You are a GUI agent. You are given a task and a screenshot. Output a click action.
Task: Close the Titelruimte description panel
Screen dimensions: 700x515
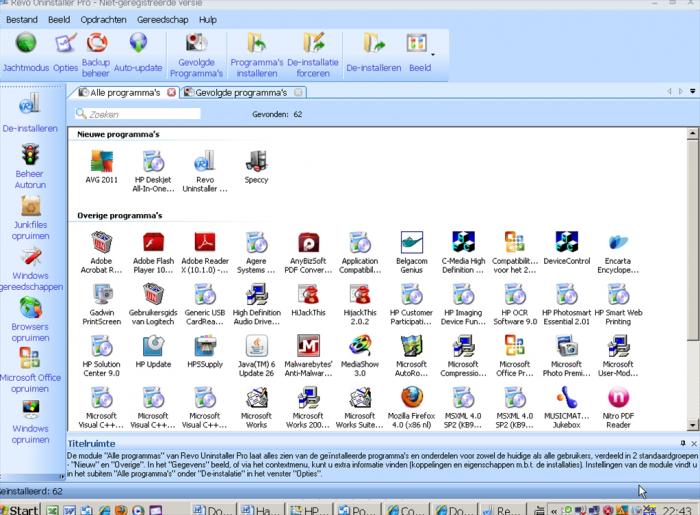coord(694,444)
